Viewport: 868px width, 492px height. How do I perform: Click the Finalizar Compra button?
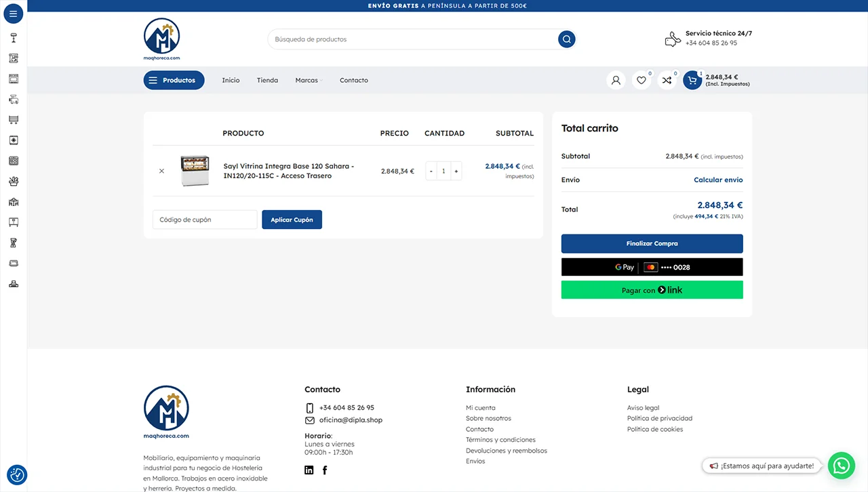tap(652, 244)
